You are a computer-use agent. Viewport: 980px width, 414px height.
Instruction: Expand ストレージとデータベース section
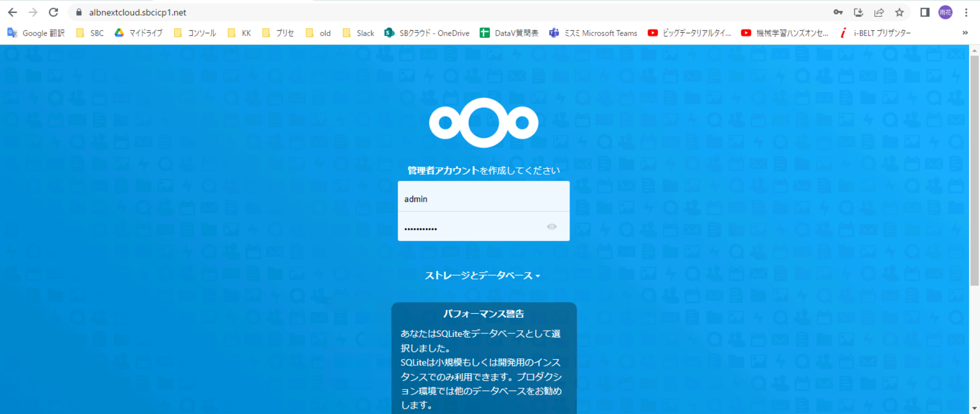pos(483,275)
